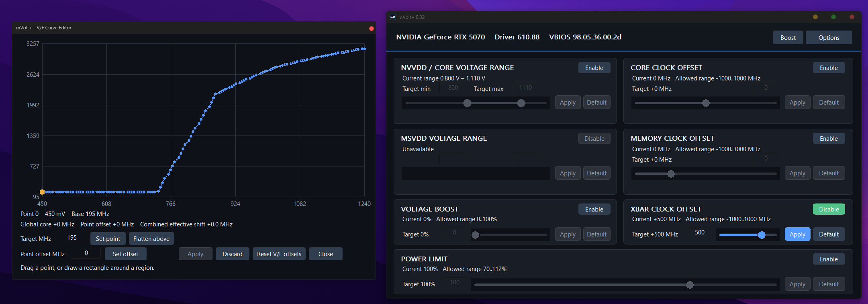Click "Base 195 MHz" text in curve editor
Image resolution: width=868 pixels, height=304 pixels.
click(x=90, y=214)
